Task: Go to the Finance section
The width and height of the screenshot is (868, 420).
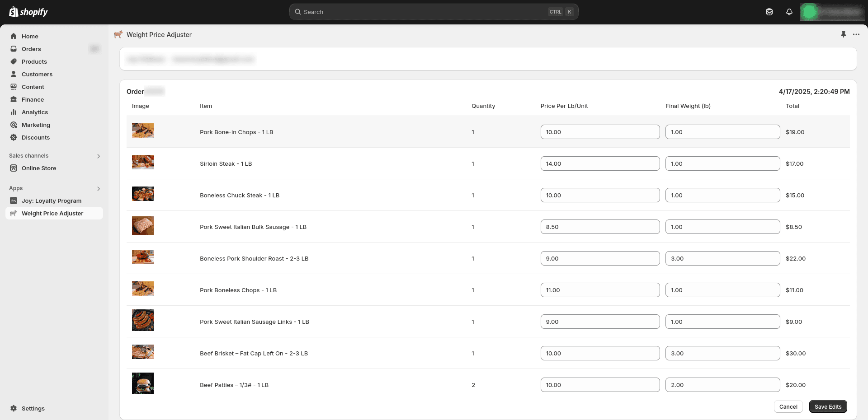Action: pyautogui.click(x=33, y=99)
